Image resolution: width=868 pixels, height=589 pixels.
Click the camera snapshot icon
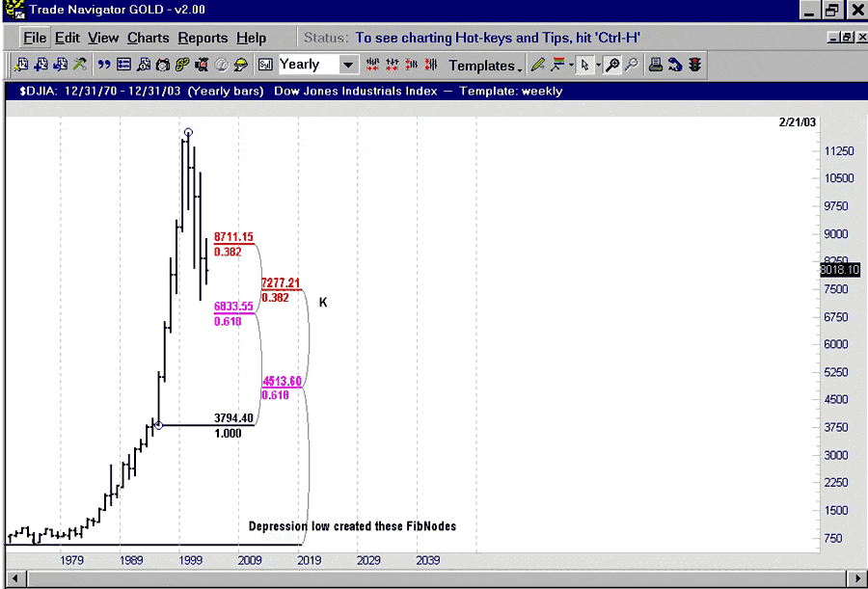pos(162,66)
